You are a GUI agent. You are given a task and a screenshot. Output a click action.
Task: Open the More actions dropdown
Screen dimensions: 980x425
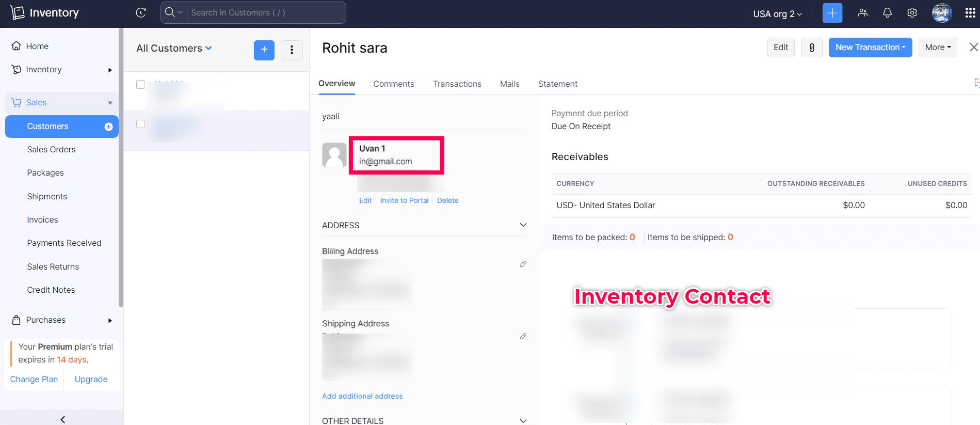pyautogui.click(x=937, y=48)
